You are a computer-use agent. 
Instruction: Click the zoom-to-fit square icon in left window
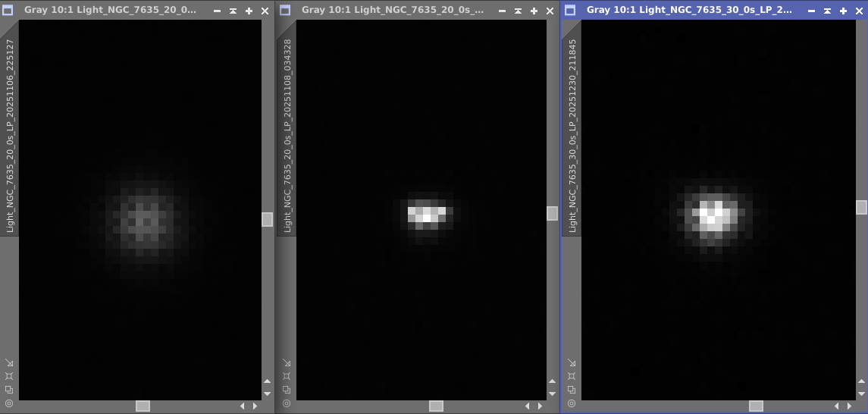(x=9, y=376)
